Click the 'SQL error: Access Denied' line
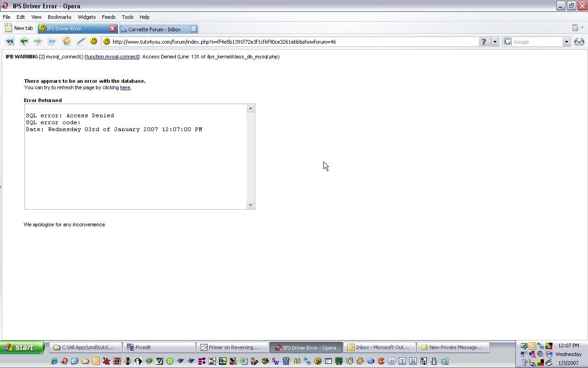The image size is (588, 368). pyautogui.click(x=70, y=115)
